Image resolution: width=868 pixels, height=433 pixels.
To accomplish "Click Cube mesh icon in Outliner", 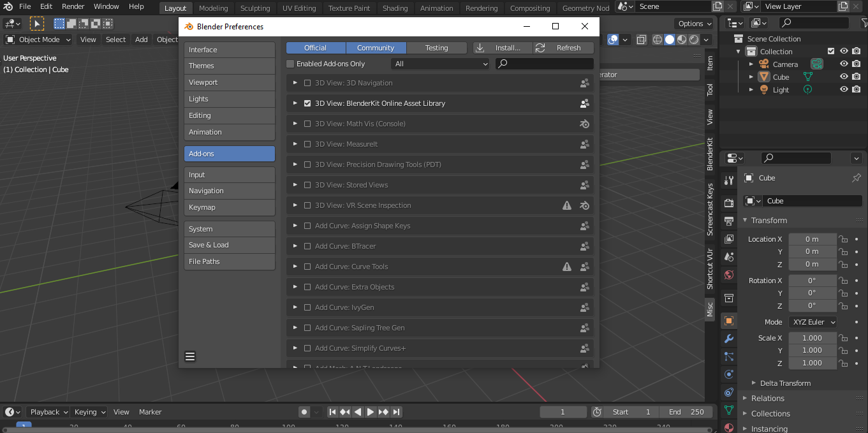I will [x=764, y=77].
